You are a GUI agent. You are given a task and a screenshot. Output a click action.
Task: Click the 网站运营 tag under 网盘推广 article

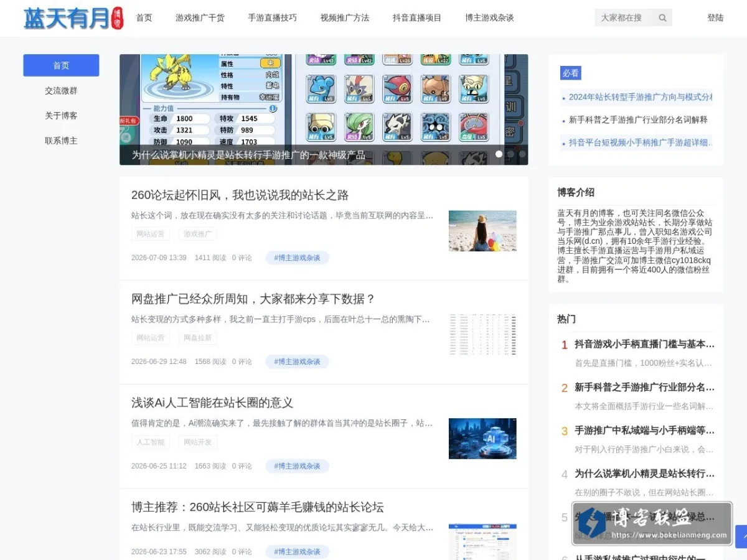(151, 338)
